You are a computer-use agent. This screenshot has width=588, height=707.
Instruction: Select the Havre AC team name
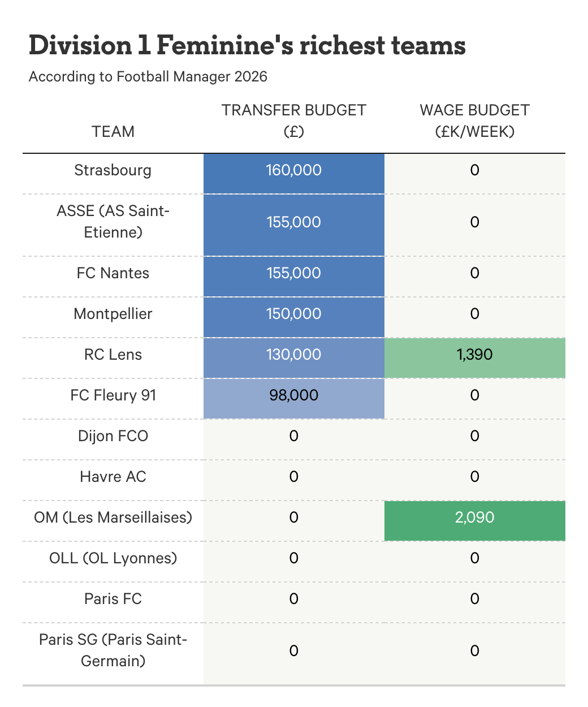(x=113, y=477)
